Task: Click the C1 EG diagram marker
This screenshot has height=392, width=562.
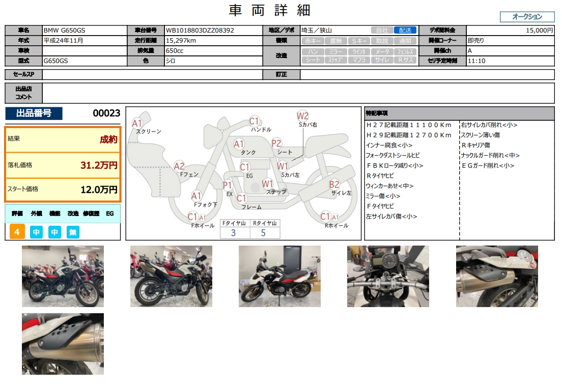Action: coord(245,167)
